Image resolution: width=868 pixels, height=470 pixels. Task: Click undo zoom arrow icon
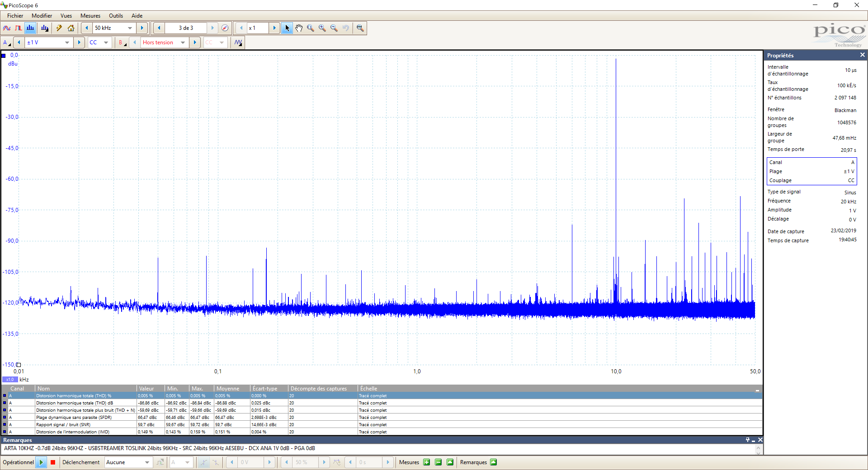[x=346, y=28]
